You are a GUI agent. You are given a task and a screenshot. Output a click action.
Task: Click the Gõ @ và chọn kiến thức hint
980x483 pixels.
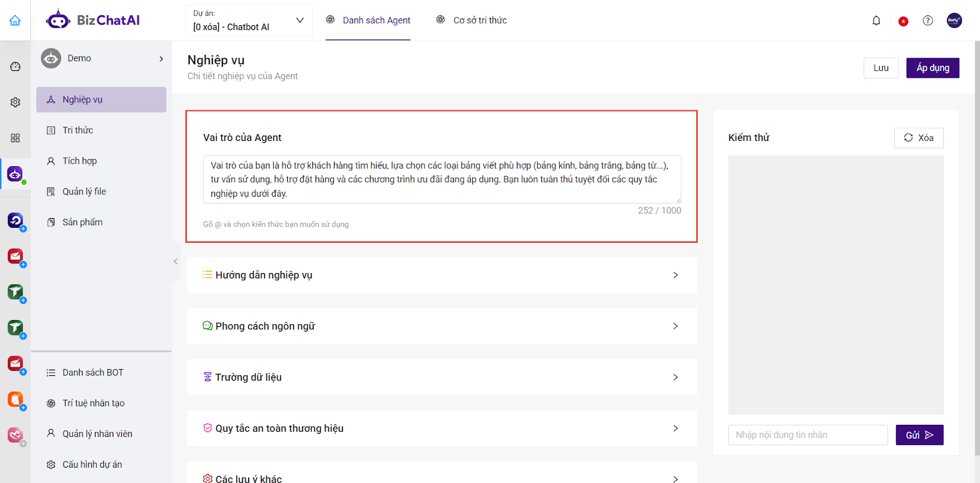276,224
